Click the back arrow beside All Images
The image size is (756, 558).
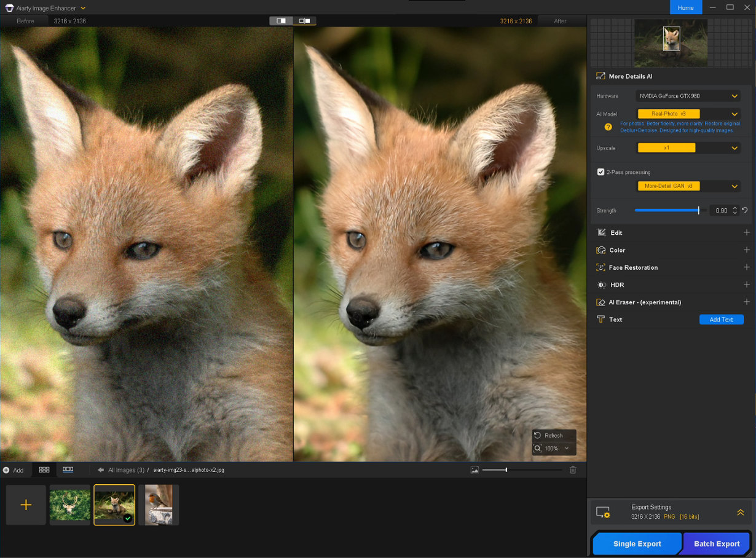tap(101, 470)
